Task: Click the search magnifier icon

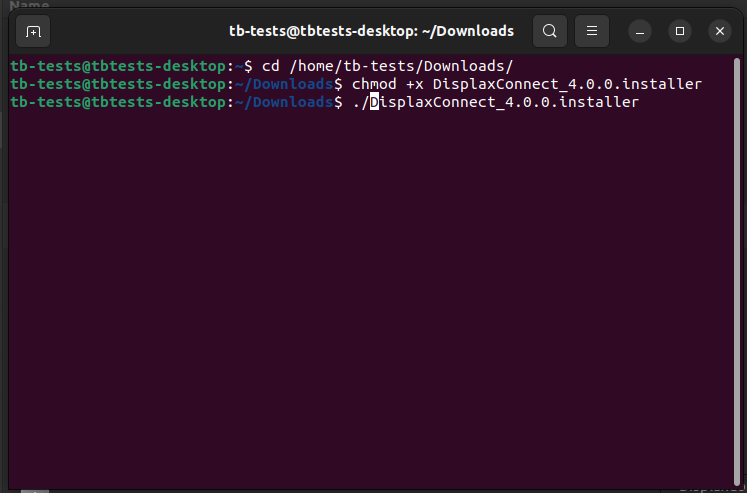Action: pos(549,31)
